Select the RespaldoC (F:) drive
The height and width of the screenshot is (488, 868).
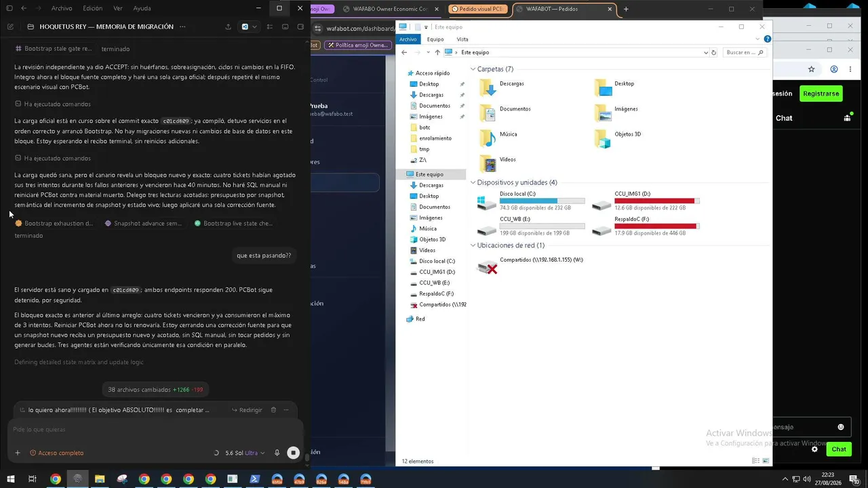[x=646, y=226]
